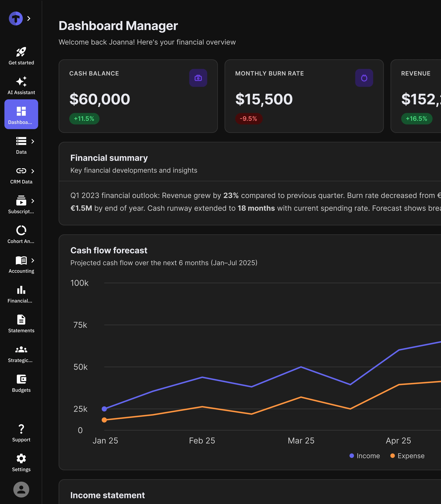Click the 50k y-axis label
The height and width of the screenshot is (504, 441).
point(80,367)
